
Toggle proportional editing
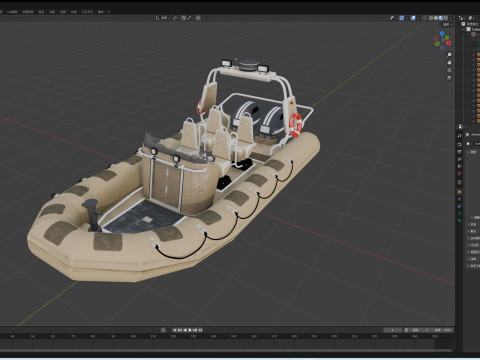[198, 18]
